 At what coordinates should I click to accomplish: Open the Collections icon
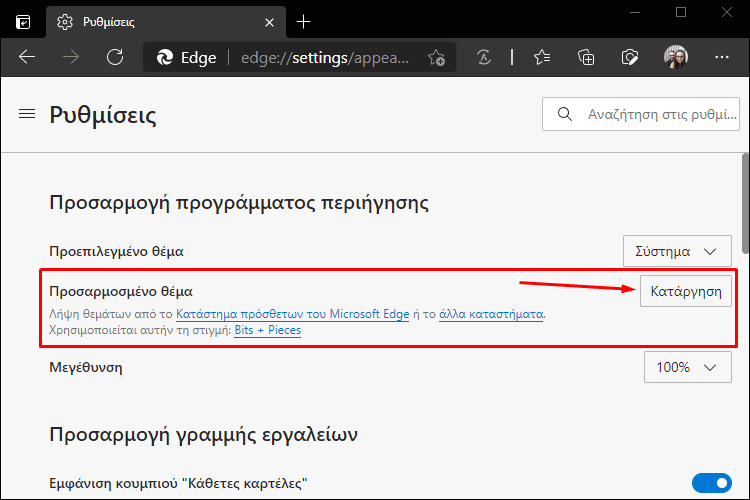[586, 57]
